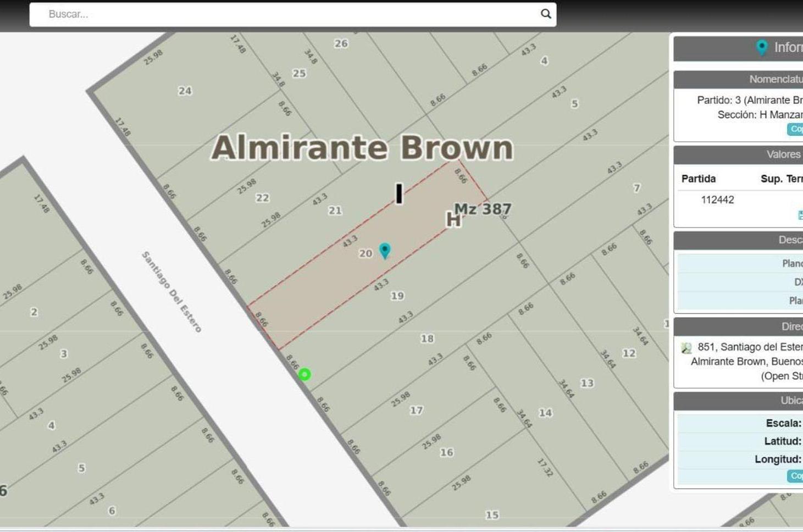This screenshot has height=532, width=803.
Task: Click the Partido: 3 nomenclature line
Action: (750, 100)
